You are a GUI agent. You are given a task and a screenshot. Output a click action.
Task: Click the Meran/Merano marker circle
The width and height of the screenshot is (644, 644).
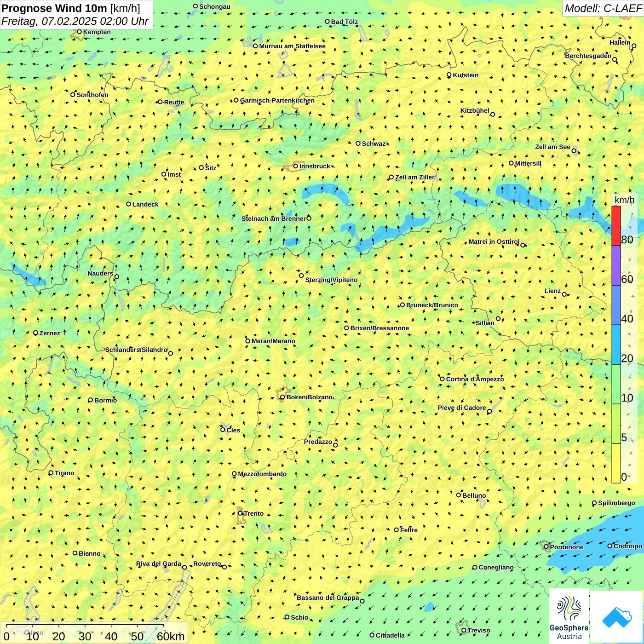[x=248, y=341]
